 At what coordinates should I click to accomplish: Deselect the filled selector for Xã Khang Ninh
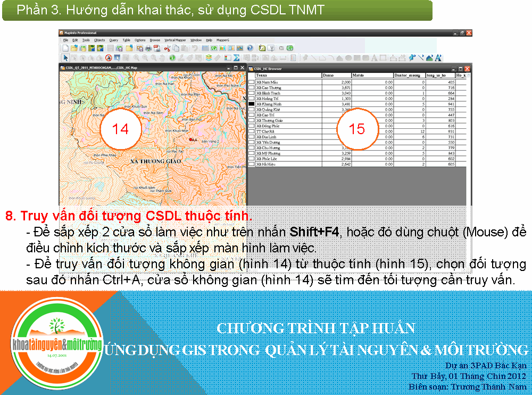(x=252, y=104)
